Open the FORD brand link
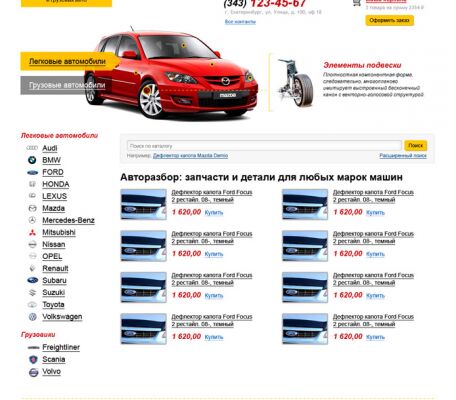 pos(53,172)
